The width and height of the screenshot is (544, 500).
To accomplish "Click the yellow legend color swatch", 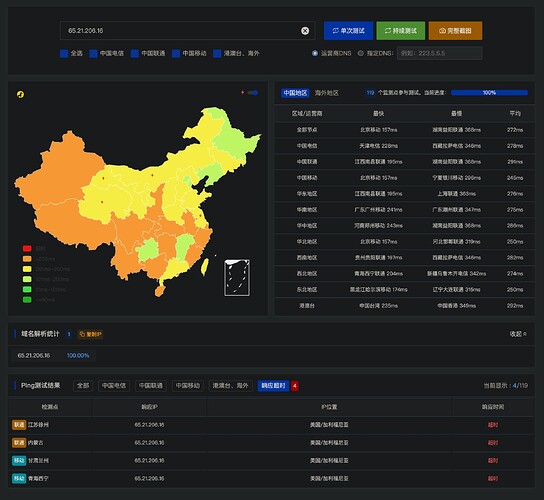I will (27, 269).
